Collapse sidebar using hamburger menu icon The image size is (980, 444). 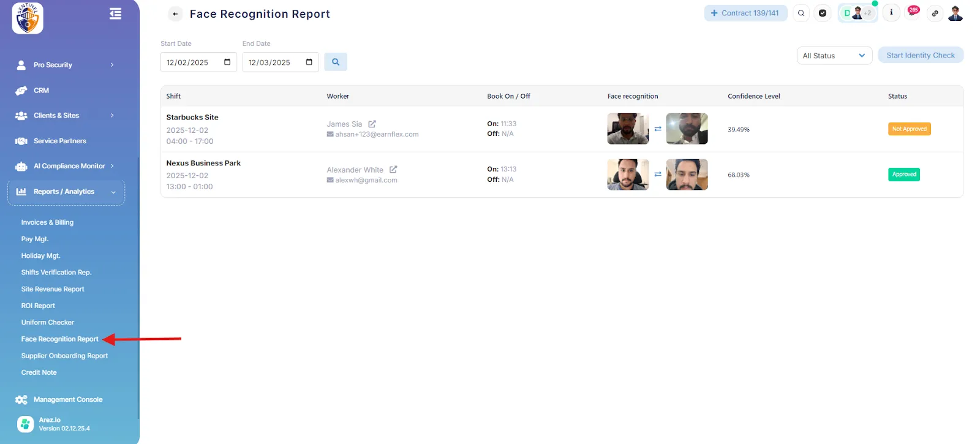(x=115, y=13)
